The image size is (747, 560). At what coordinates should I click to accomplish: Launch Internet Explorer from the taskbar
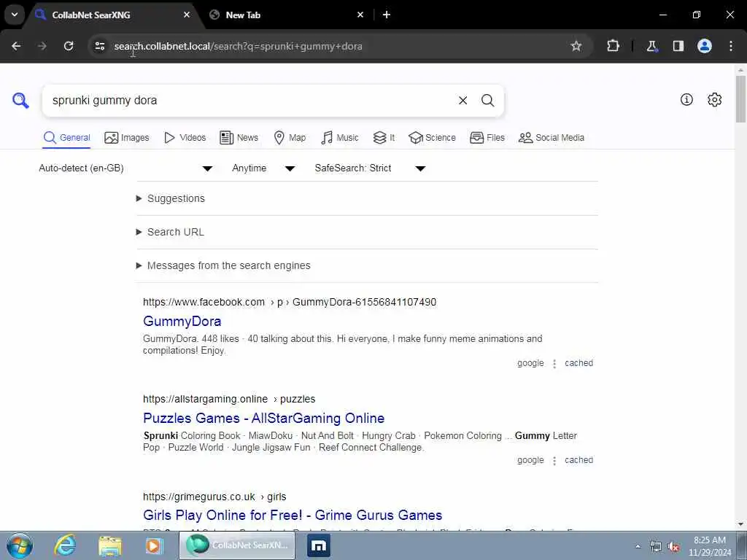(65, 545)
